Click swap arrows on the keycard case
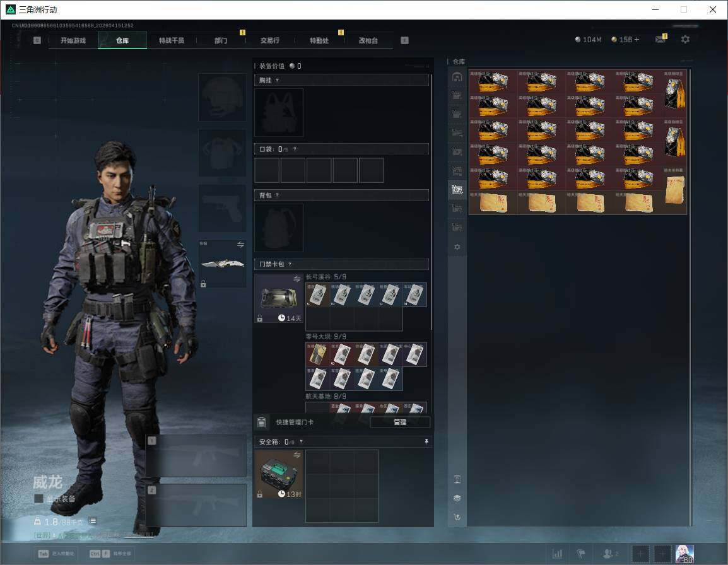 [297, 279]
